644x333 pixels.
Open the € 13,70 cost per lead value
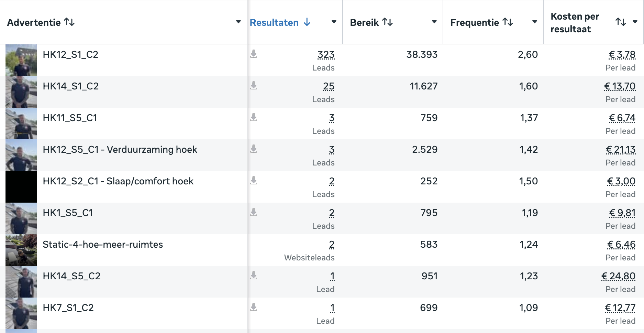pos(620,86)
